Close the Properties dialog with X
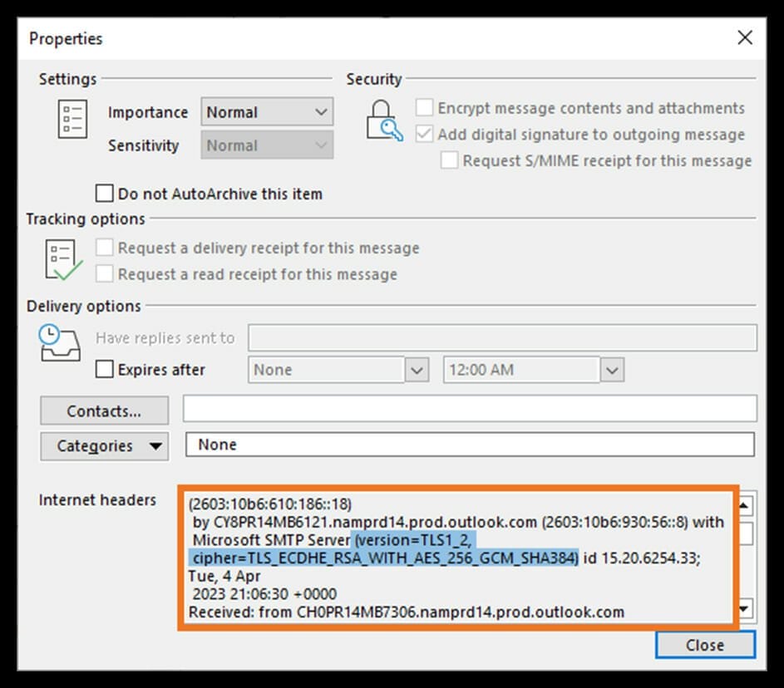The height and width of the screenshot is (688, 784). pos(744,37)
